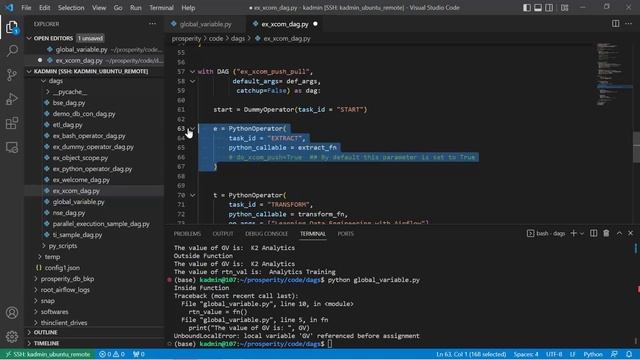640x360 pixels.
Task: Switch to the PROBLEMS panel tab
Action: click(x=187, y=233)
